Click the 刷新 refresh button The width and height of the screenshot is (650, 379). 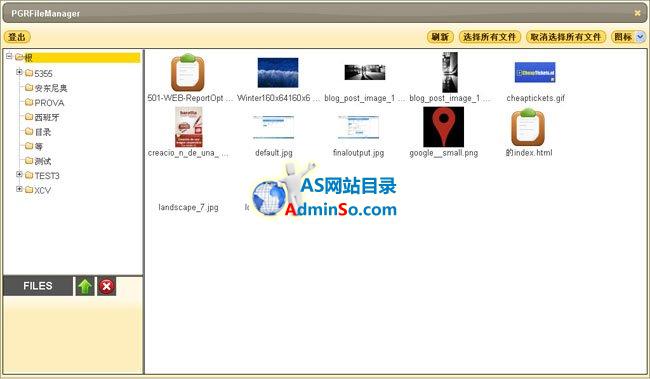(440, 37)
